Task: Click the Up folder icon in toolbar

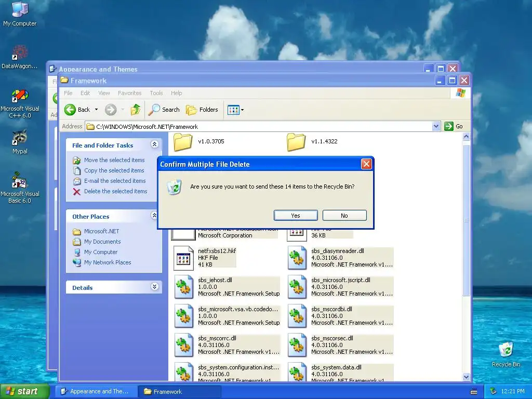Action: (136, 110)
